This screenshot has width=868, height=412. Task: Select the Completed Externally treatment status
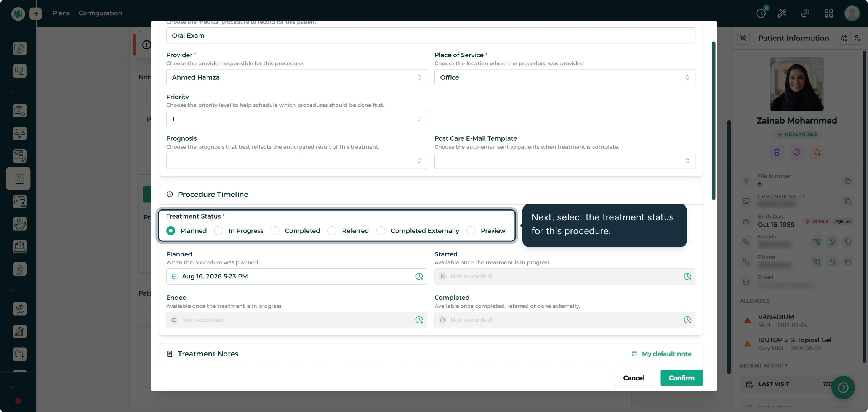point(381,231)
